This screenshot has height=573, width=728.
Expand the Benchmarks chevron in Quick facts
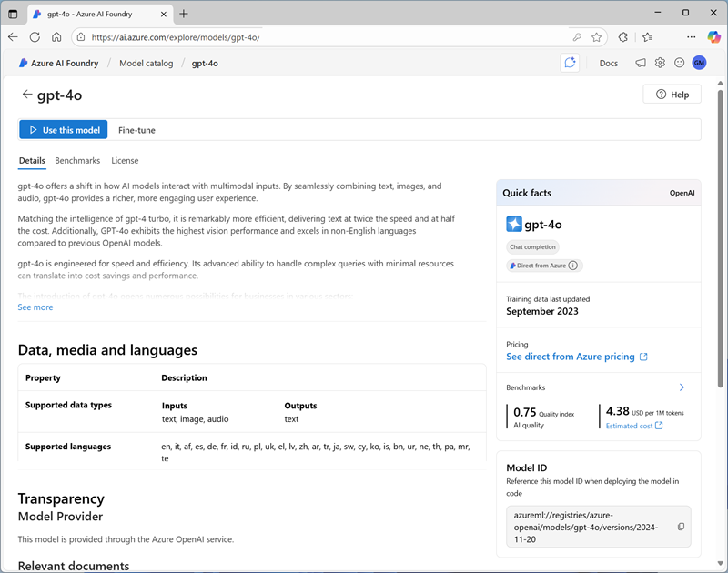[682, 387]
